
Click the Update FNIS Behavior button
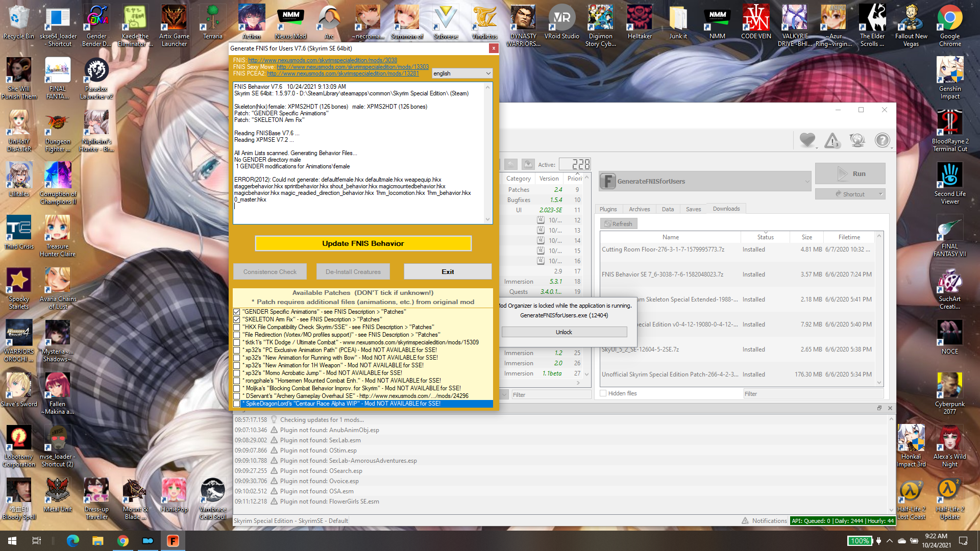[x=363, y=243]
